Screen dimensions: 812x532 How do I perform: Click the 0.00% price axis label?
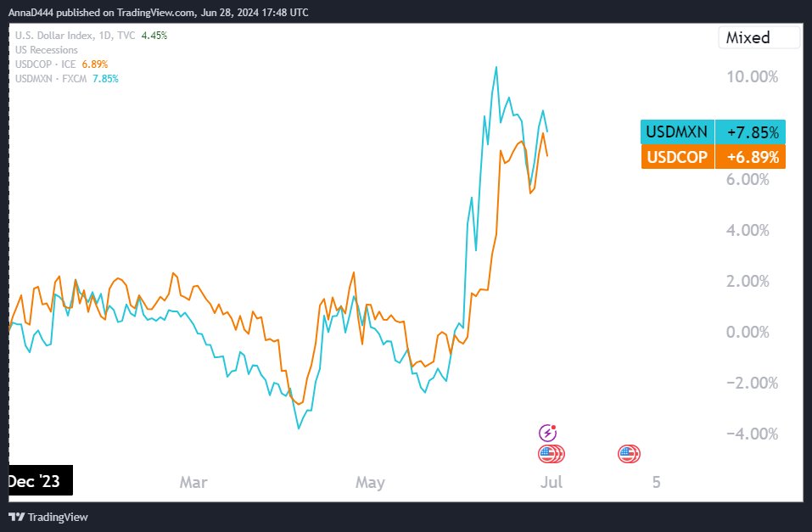(x=748, y=332)
